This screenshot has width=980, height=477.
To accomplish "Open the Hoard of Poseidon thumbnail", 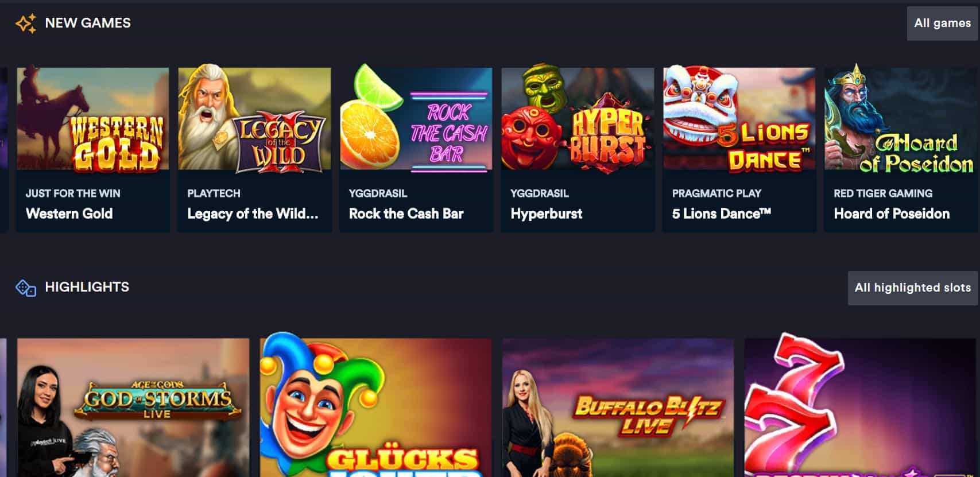I will click(901, 119).
